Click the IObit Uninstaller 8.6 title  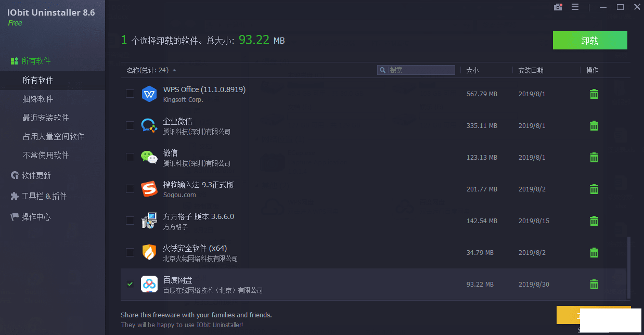click(x=51, y=12)
